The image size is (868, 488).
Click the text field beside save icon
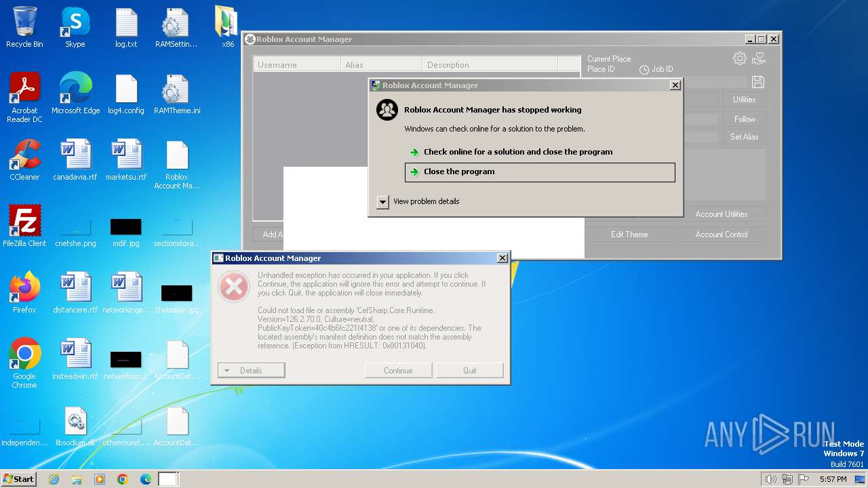[x=715, y=82]
